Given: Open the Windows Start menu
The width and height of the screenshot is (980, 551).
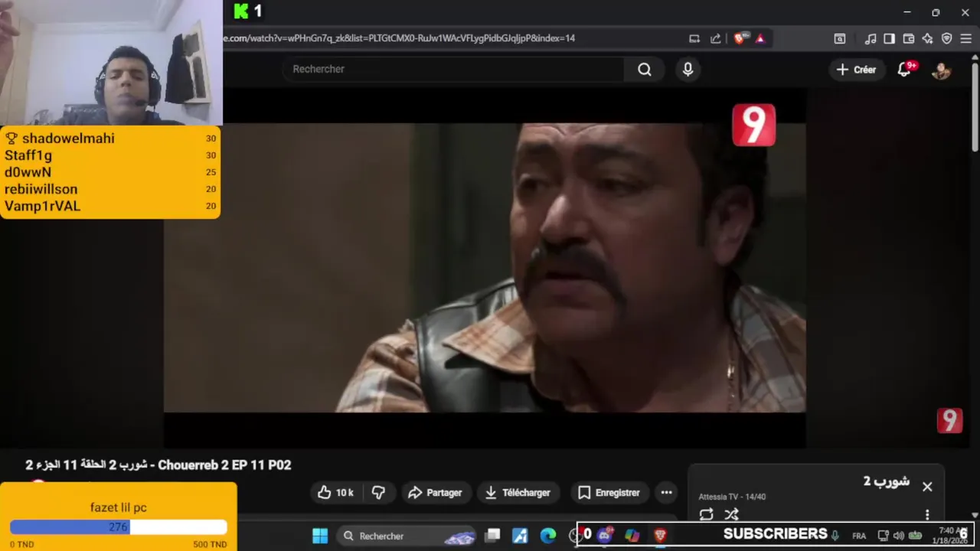Looking at the screenshot, I should [x=320, y=536].
